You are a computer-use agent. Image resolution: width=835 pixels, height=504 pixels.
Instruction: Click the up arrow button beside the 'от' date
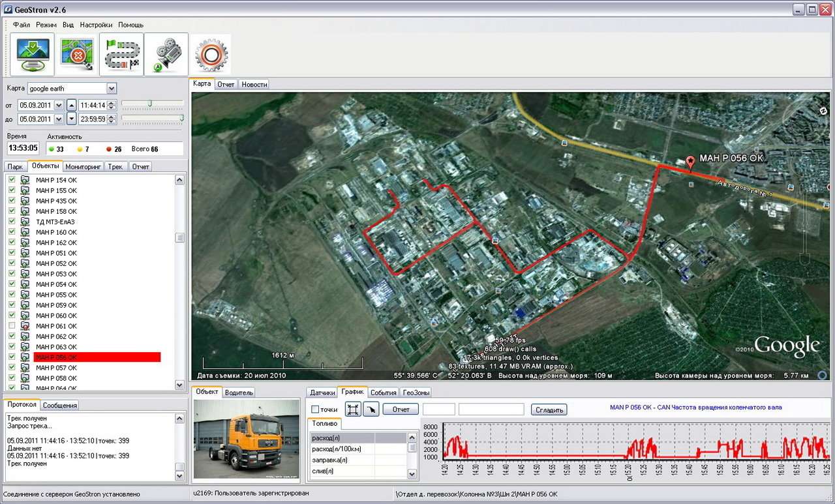point(72,105)
